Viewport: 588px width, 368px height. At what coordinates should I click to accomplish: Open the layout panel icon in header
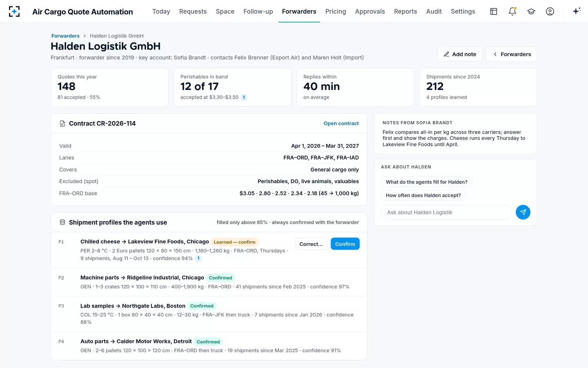click(494, 11)
